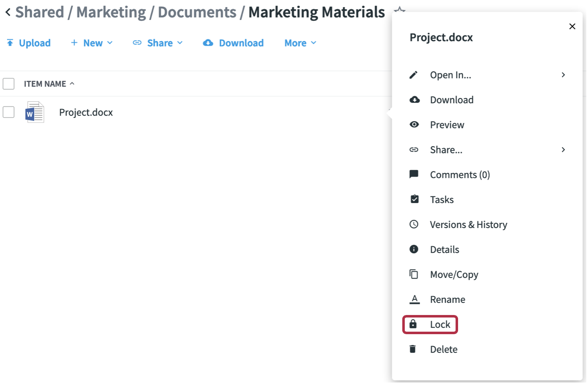Open the More dropdown in the toolbar
588x385 pixels.
301,43
